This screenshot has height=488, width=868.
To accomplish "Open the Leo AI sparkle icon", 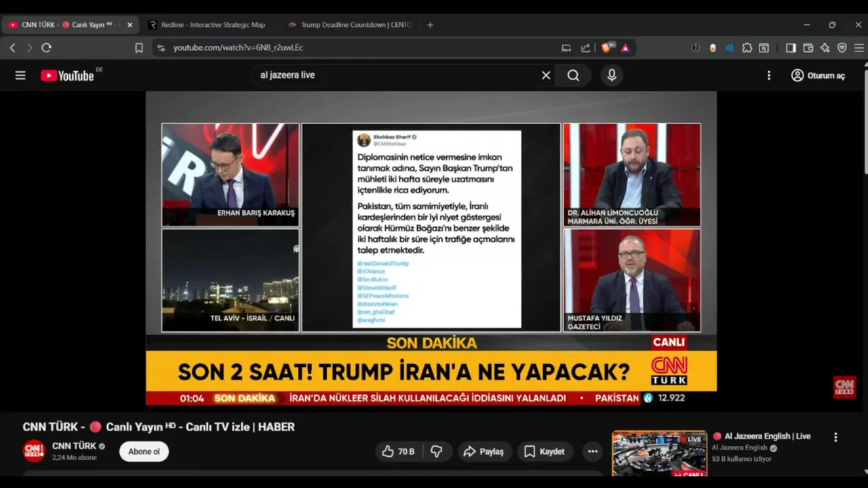I will (825, 47).
